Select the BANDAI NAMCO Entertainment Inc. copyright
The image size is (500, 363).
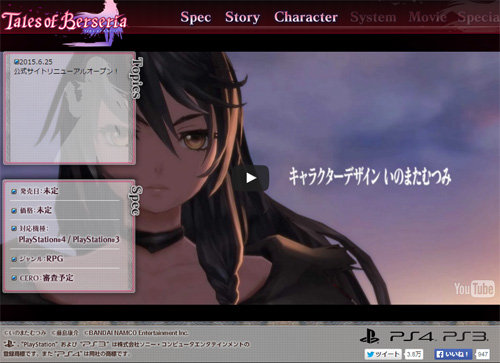[136, 333]
